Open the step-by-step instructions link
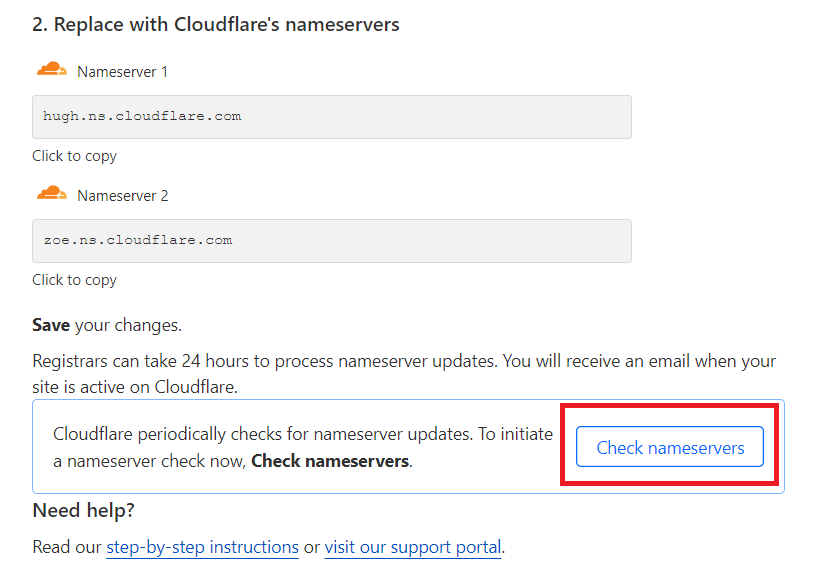The image size is (823, 582). pyautogui.click(x=202, y=547)
